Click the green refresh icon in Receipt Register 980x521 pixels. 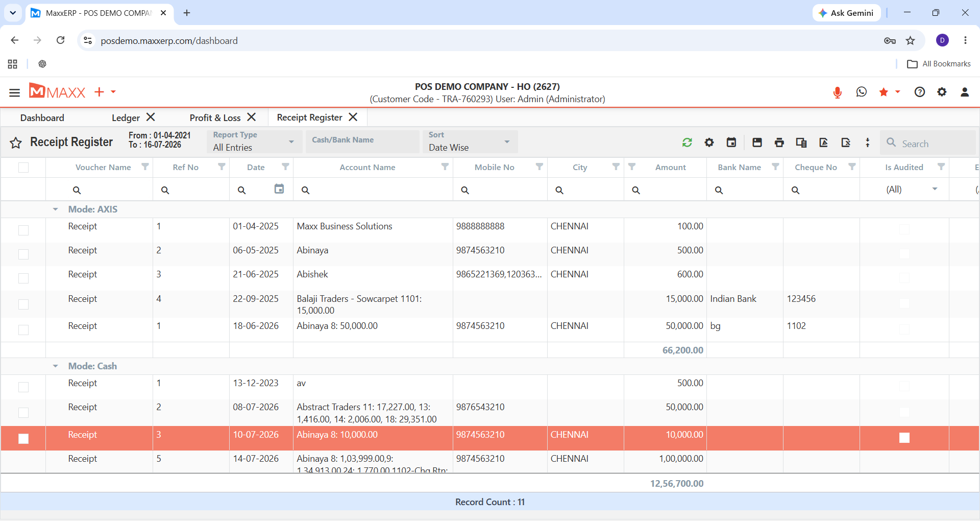pos(687,143)
